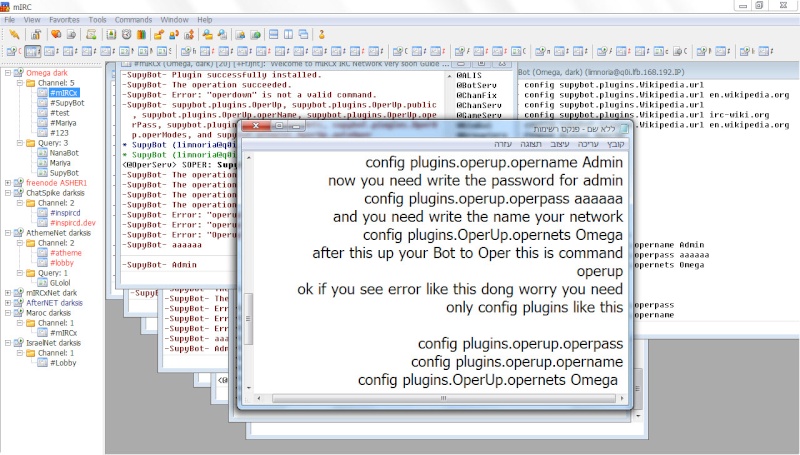Open the Window menu
Image resolution: width=800 pixels, height=455 pixels.
pos(174,20)
